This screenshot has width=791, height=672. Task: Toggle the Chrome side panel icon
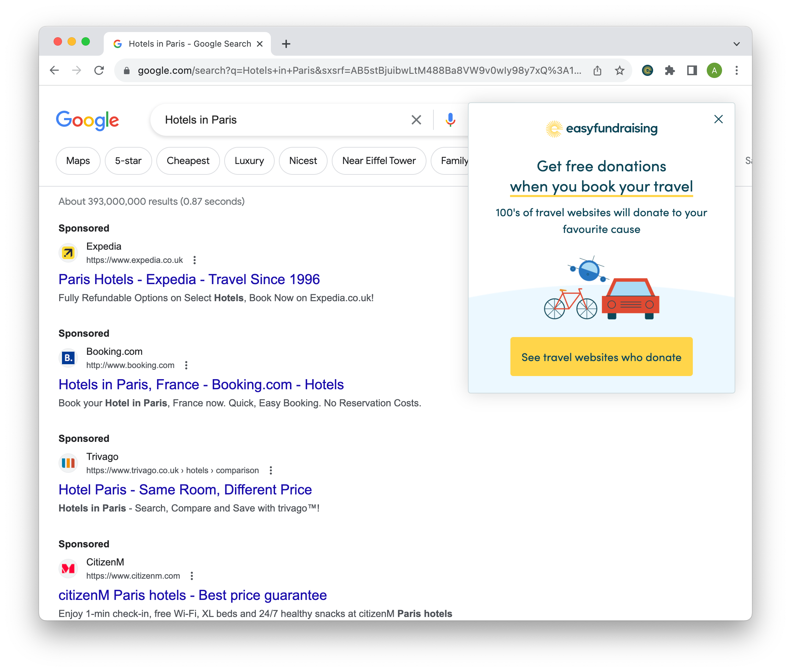click(691, 70)
